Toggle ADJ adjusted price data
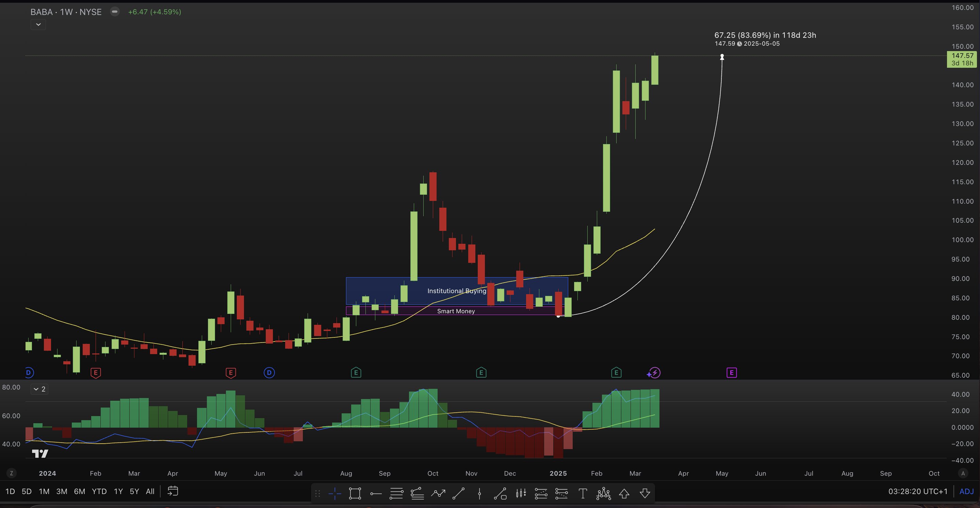The width and height of the screenshot is (980, 508). pyautogui.click(x=967, y=491)
